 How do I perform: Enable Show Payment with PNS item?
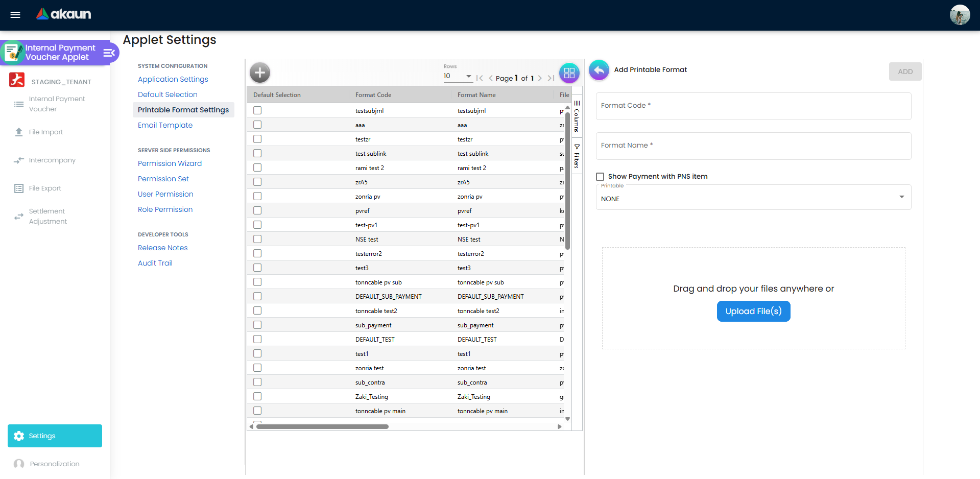coord(600,176)
